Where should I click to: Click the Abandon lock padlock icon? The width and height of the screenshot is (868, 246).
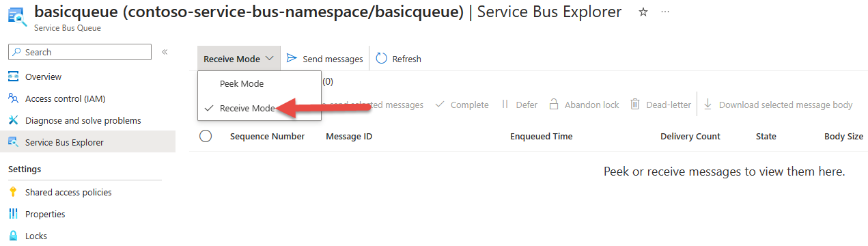coord(554,105)
